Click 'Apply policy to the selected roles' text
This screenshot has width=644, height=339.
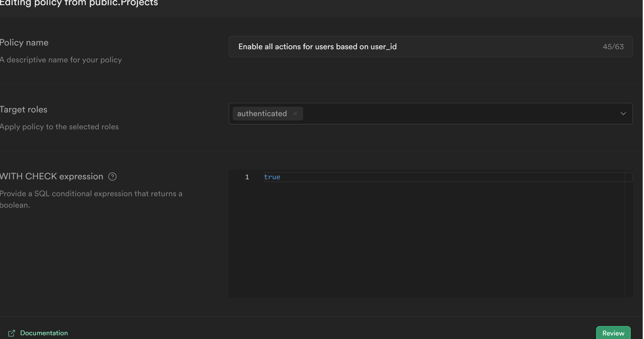pyautogui.click(x=59, y=127)
